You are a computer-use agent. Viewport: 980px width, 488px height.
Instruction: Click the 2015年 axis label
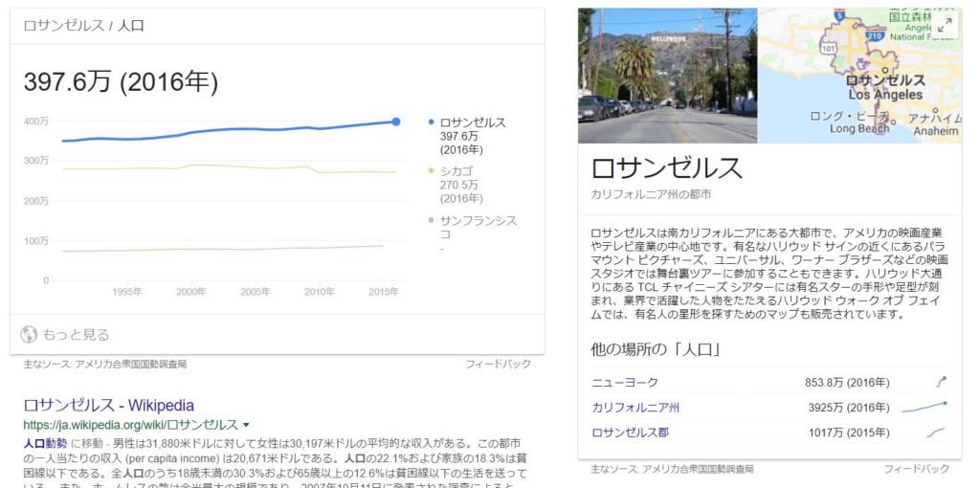(383, 292)
